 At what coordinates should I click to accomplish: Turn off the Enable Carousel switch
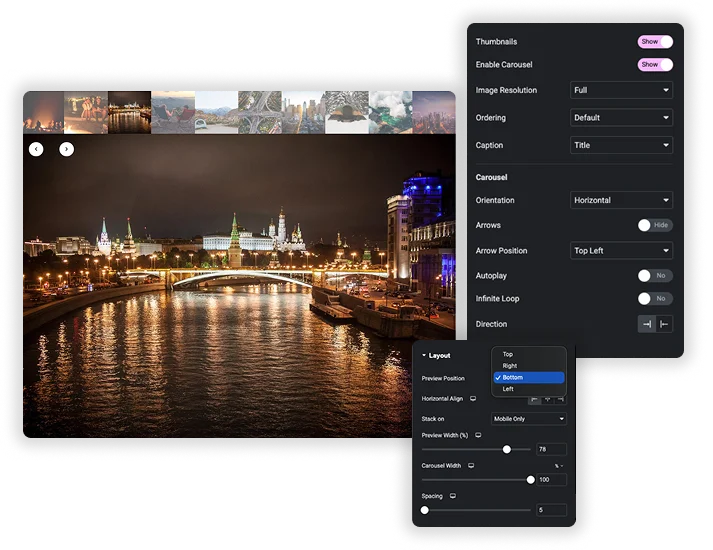[655, 65]
